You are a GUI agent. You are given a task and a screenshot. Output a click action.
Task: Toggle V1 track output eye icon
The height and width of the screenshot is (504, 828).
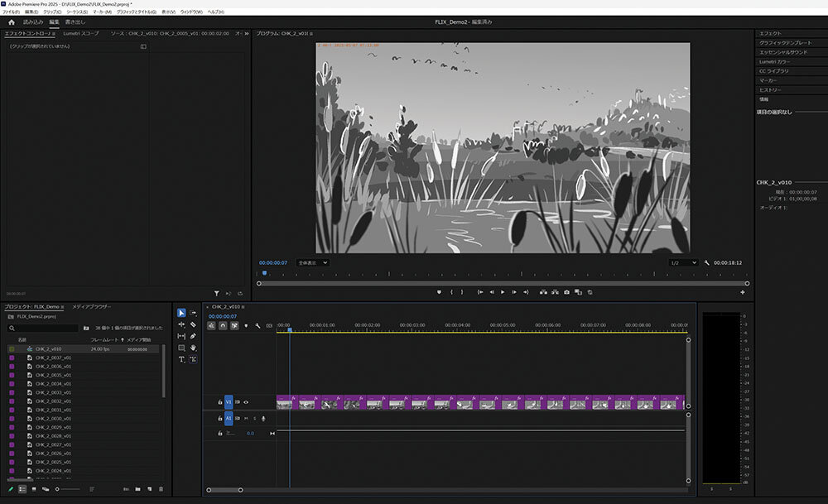[246, 402]
